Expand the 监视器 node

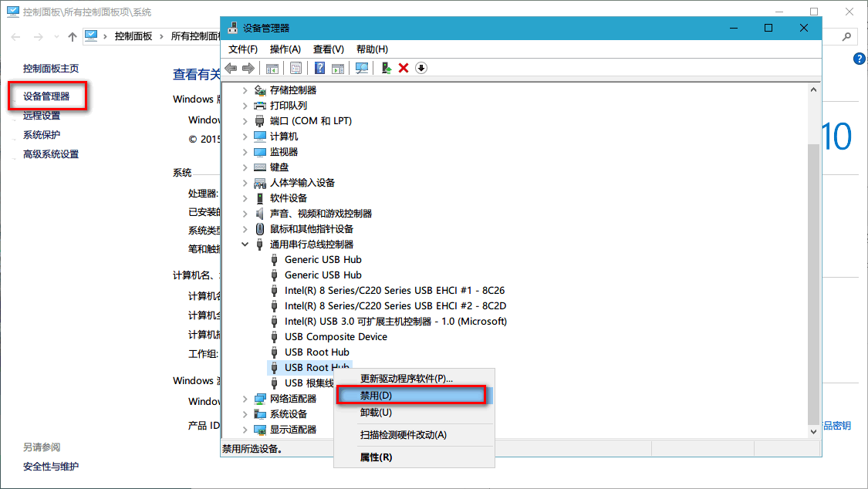(x=245, y=152)
